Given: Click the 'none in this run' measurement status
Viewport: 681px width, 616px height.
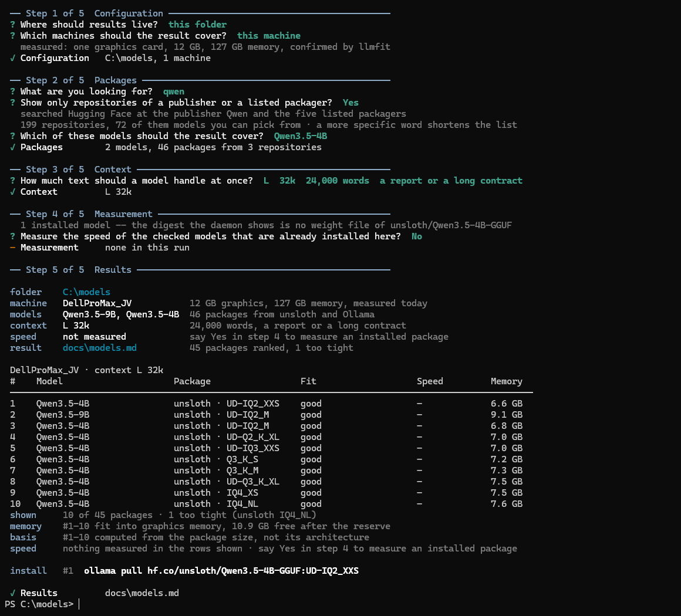Looking at the screenshot, I should pyautogui.click(x=147, y=248).
